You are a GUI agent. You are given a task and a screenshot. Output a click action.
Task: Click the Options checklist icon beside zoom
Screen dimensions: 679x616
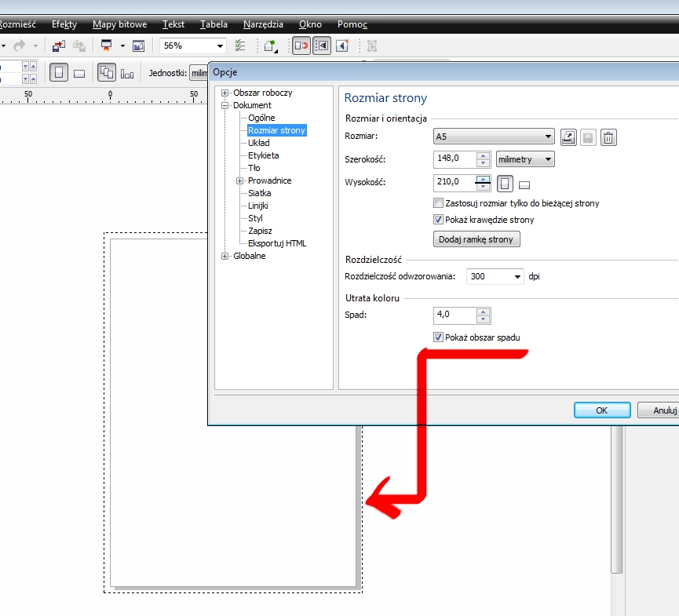(x=240, y=46)
